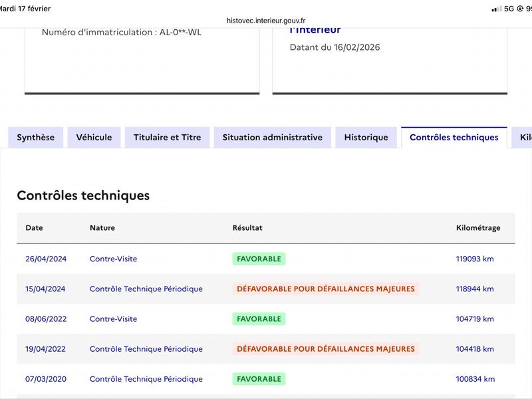Select the 104418 km mileage value

[x=475, y=349]
